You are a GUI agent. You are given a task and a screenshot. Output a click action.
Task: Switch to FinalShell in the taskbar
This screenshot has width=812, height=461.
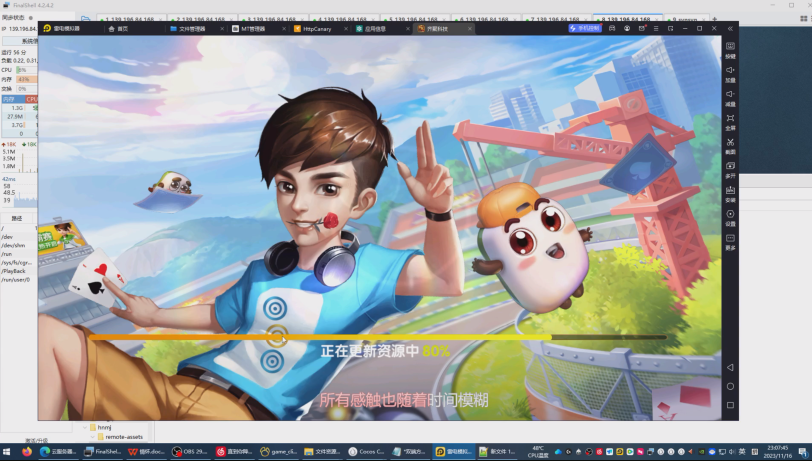click(x=103, y=452)
